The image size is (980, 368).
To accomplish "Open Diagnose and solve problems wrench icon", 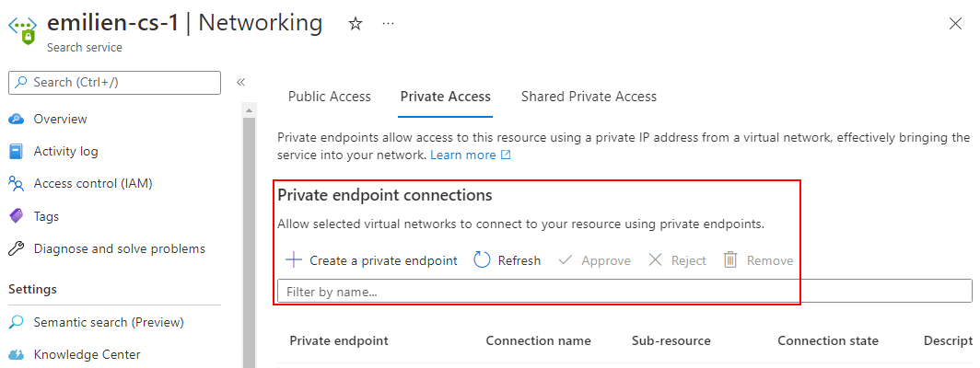I will pos(17,248).
